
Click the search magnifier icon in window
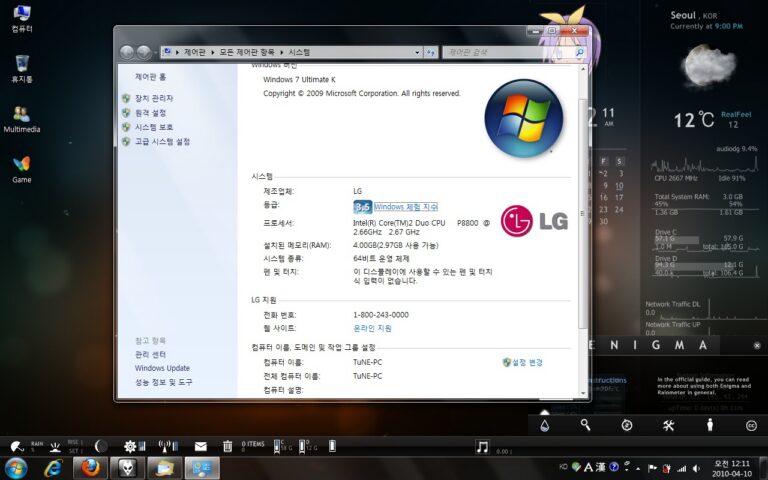pos(579,52)
